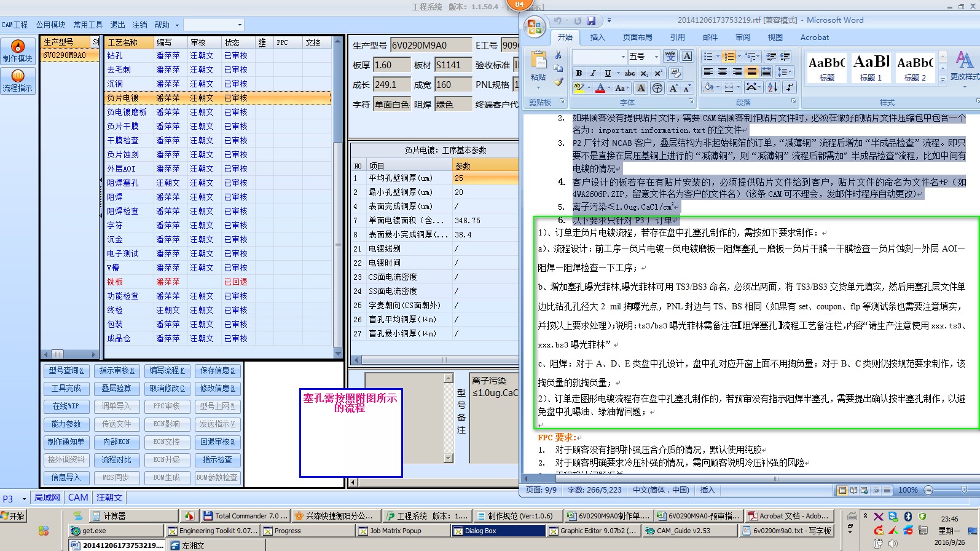980x551 pixels.
Task: Click the Word Office button
Action: point(535,26)
